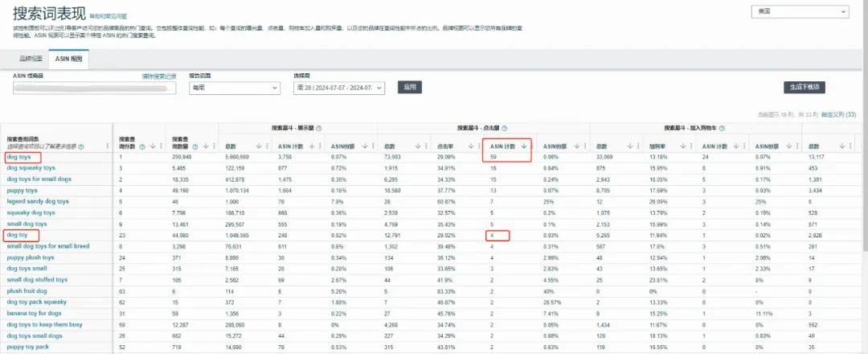868x354 pixels.
Task: Open small dog toys query link
Action: click(x=27, y=224)
